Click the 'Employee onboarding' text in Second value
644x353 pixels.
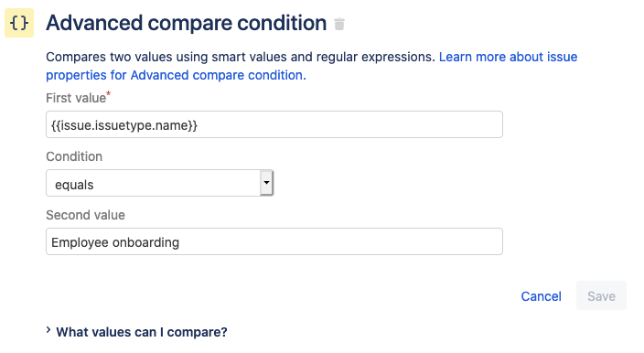pyautogui.click(x=115, y=242)
